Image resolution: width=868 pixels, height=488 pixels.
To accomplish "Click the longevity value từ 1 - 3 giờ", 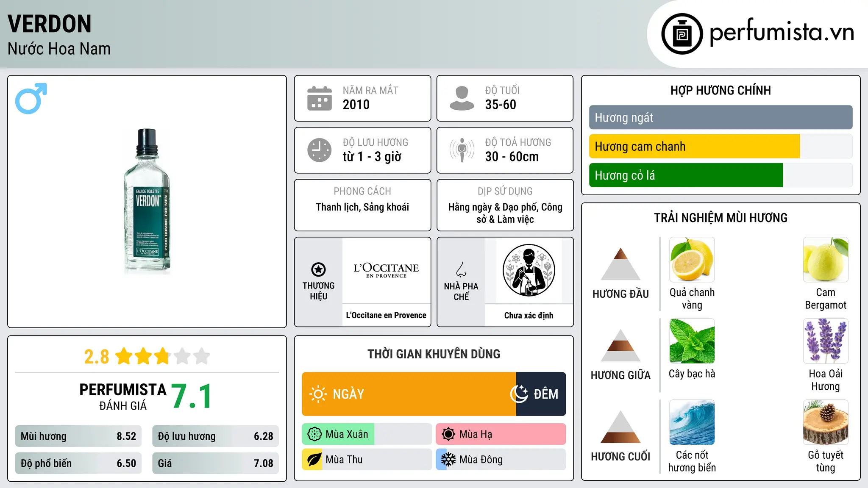I will (372, 157).
